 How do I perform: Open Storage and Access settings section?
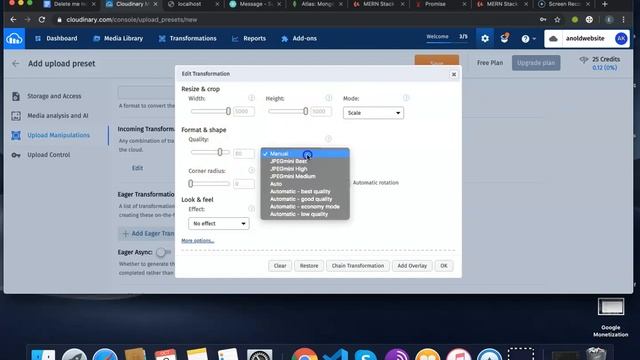54,96
